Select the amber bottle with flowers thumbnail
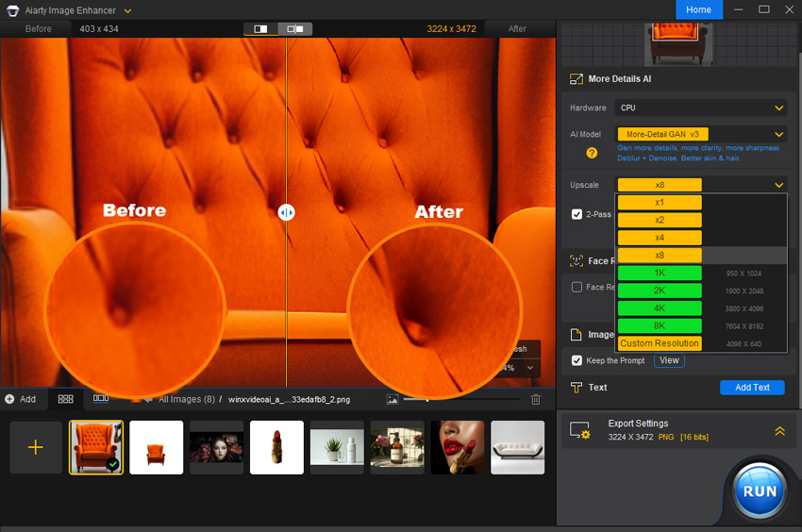 click(397, 448)
